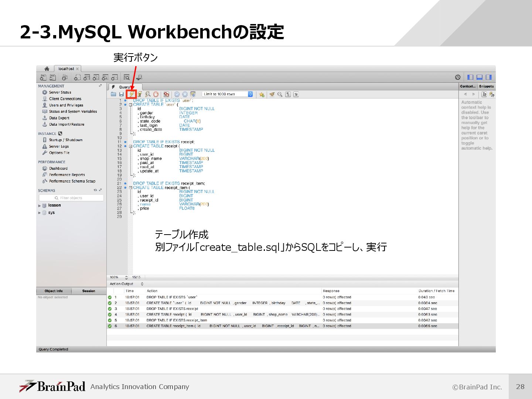Close the localhost connection tab
Image resolution: width=532 pixels, height=399 pixels.
[x=77, y=69]
